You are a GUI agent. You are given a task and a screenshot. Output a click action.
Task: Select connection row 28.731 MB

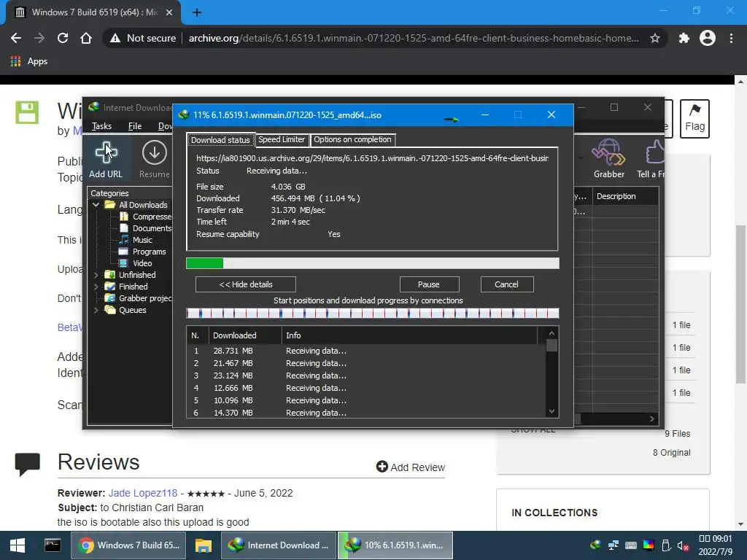click(x=367, y=351)
